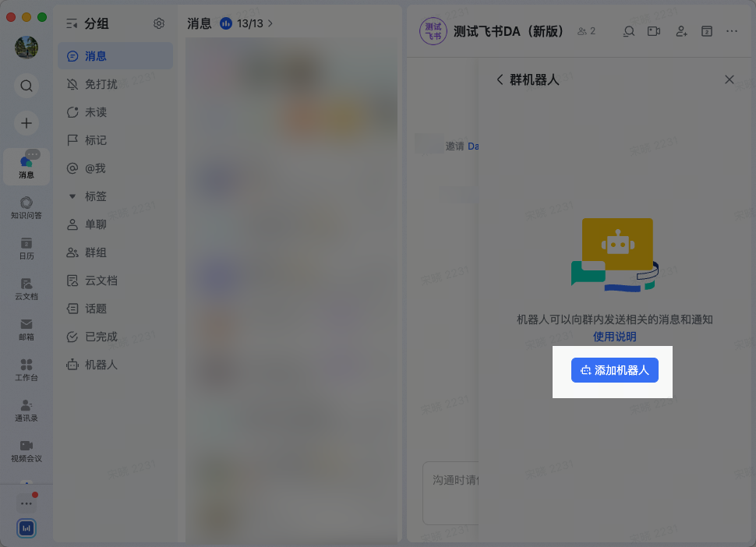Open the 使用说明 link
The width and height of the screenshot is (756, 547).
(x=615, y=337)
